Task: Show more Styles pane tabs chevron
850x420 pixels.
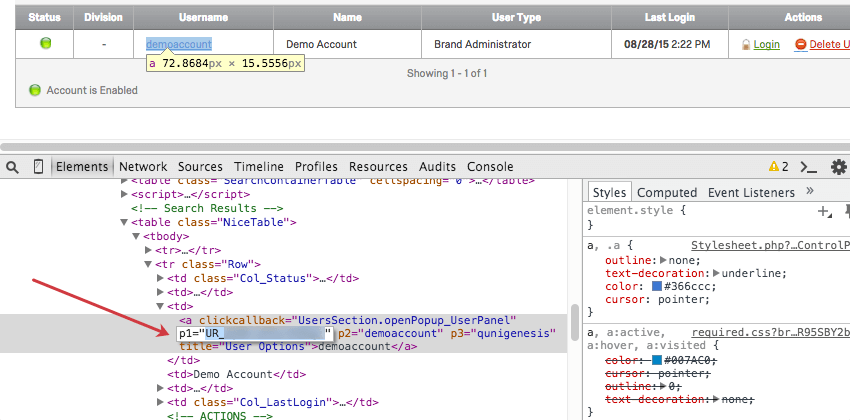Action: pyautogui.click(x=809, y=192)
